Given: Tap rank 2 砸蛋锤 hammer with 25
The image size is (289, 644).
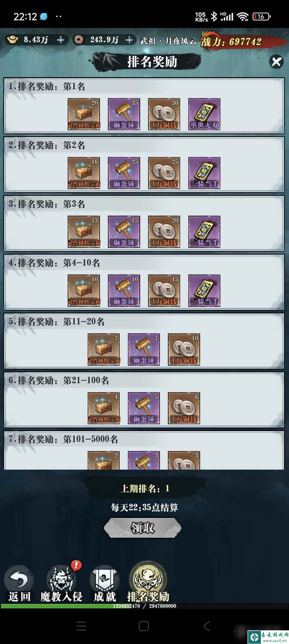Looking at the screenshot, I should click(124, 173).
